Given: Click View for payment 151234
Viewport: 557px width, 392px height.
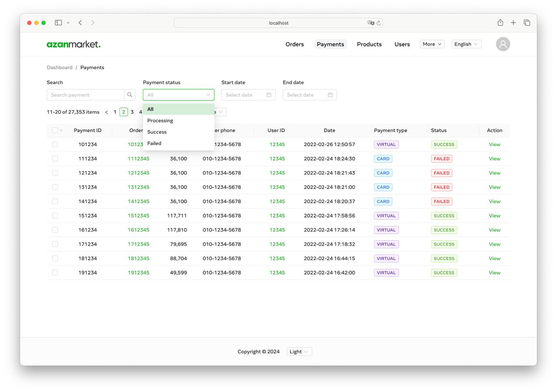Looking at the screenshot, I should coord(494,215).
